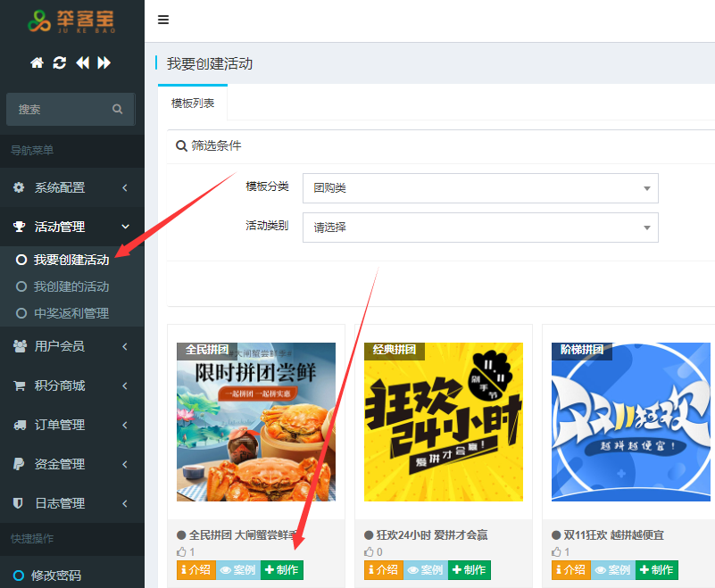715x588 pixels.
Task: Click the 筛选条件 magnifier icon
Action: coord(181,145)
